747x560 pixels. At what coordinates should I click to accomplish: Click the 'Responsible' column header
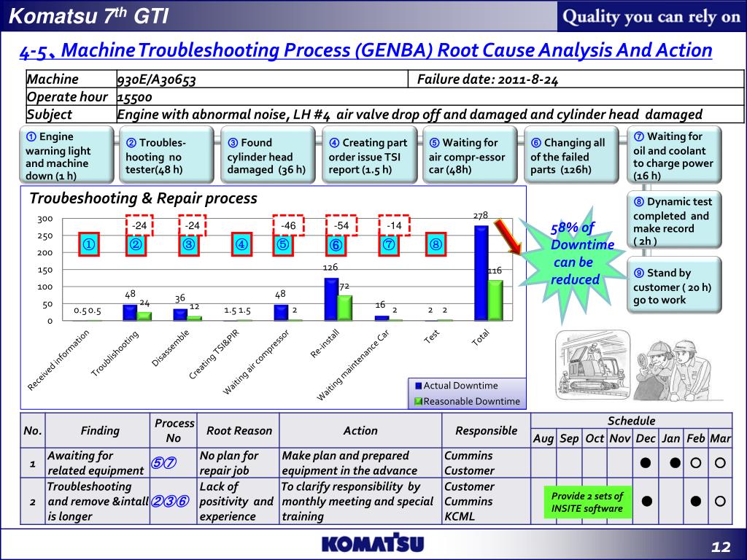tap(486, 430)
